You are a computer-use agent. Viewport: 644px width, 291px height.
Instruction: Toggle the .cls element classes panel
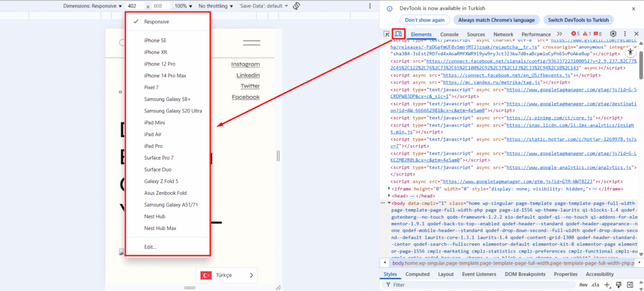point(595,285)
